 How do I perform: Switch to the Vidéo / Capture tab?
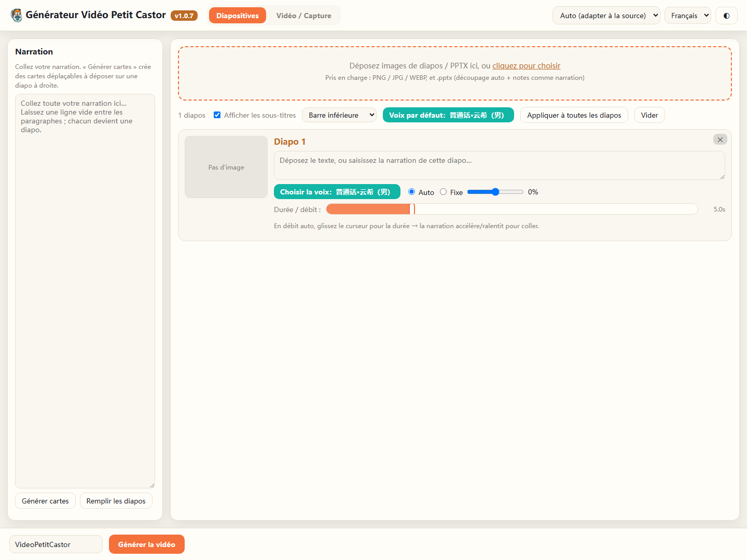click(x=303, y=16)
